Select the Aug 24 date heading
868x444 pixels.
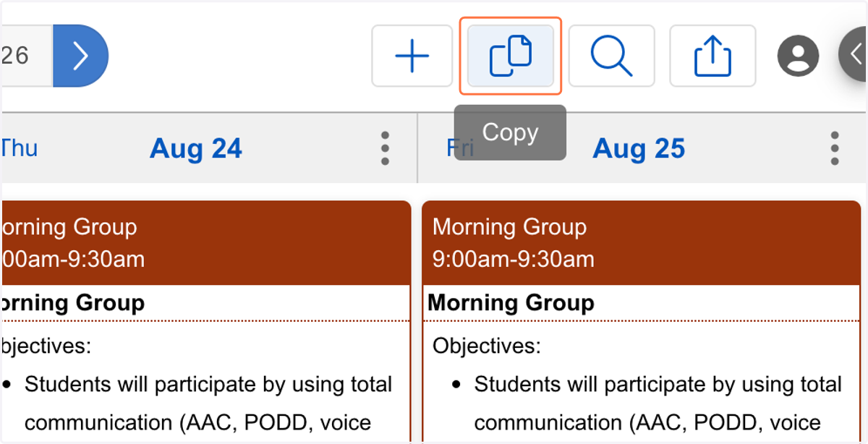[x=196, y=149]
